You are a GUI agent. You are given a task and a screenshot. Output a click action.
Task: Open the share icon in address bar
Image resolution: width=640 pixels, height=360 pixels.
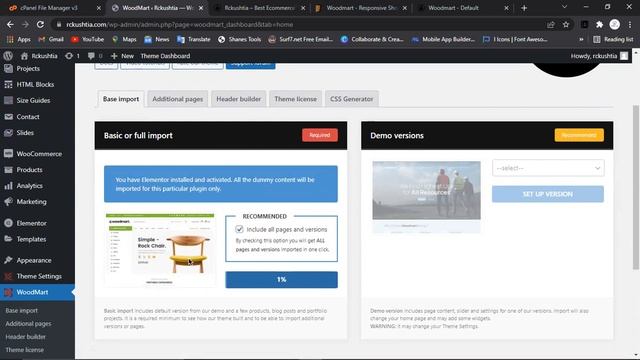[551, 24]
